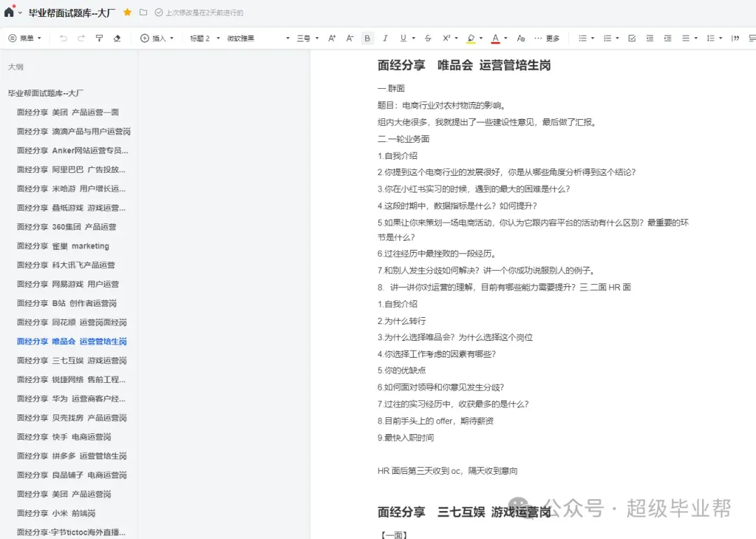Screen dimensions: 756x539
Task: Jump to 网易游戏 用户运营 in outline
Action: (67, 284)
